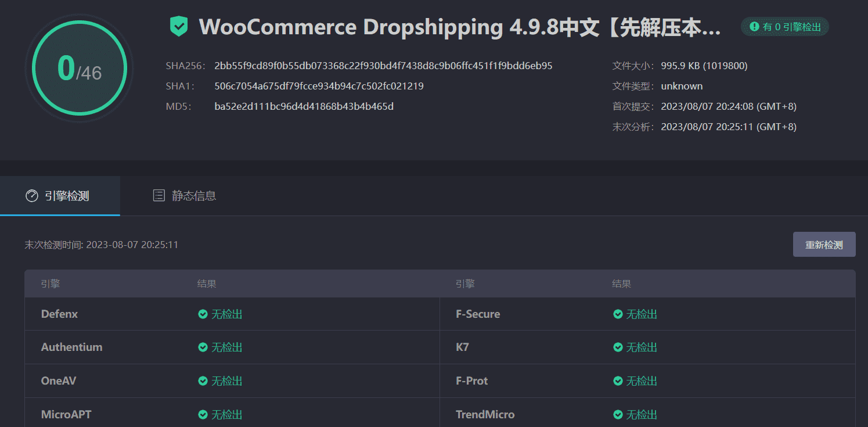The width and height of the screenshot is (868, 427).
Task: Click first submission time 2023/08/07 20:24:08
Action: click(x=729, y=106)
